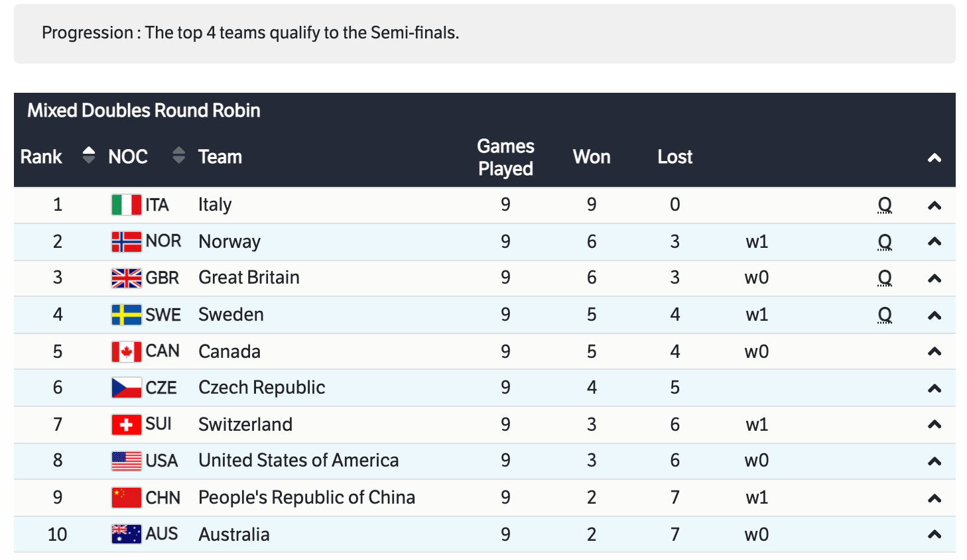This screenshot has height=560, width=967.
Task: Click the Mixed Doubles Round Robin title
Action: (143, 111)
